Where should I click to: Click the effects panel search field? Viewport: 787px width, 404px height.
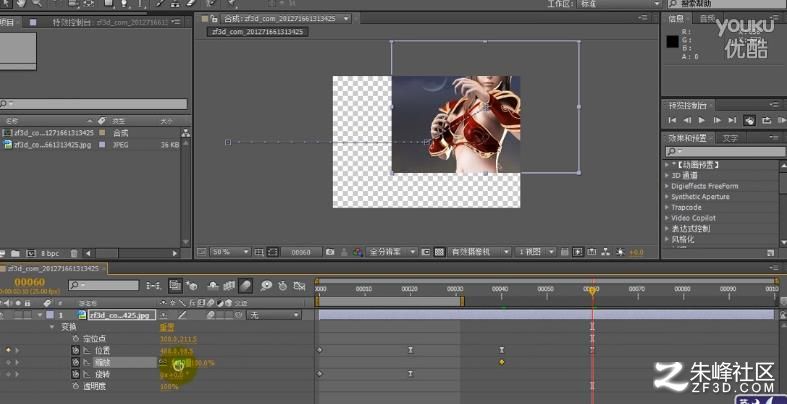pos(725,152)
